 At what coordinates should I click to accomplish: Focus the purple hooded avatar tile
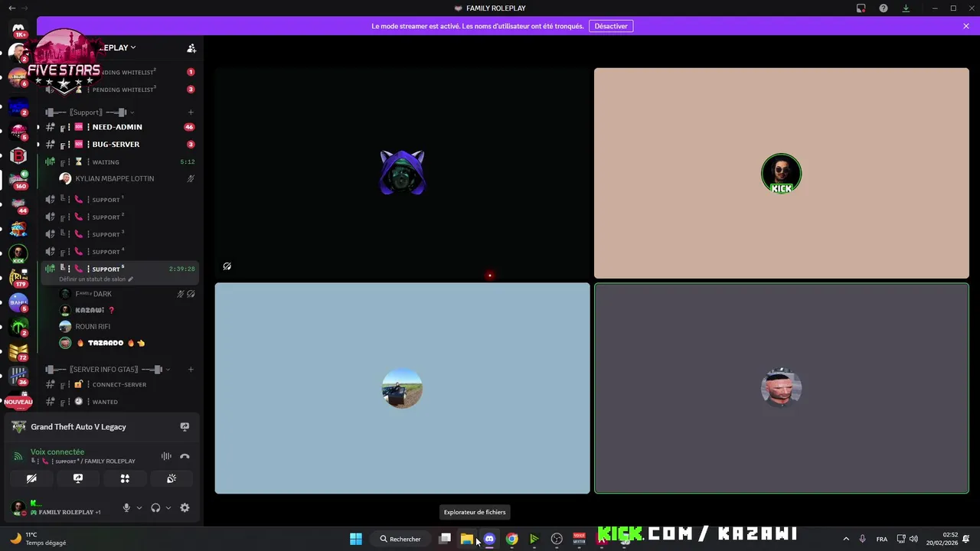(x=402, y=173)
